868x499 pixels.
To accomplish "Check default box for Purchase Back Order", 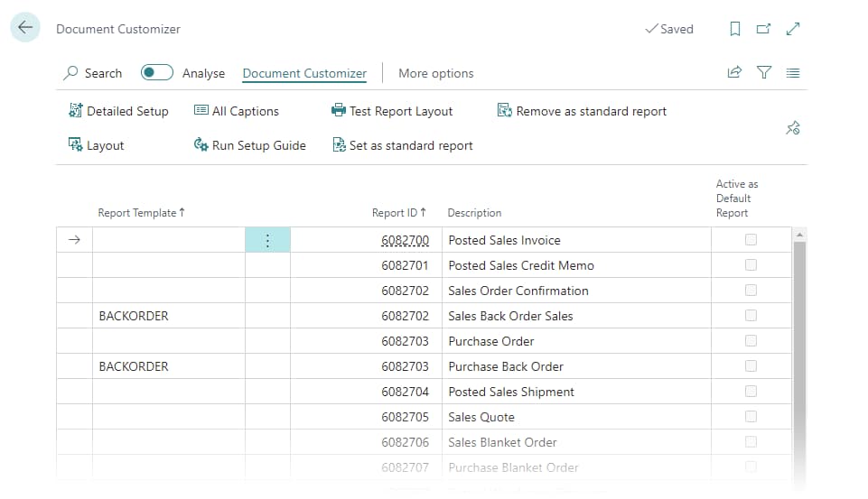I will point(751,366).
